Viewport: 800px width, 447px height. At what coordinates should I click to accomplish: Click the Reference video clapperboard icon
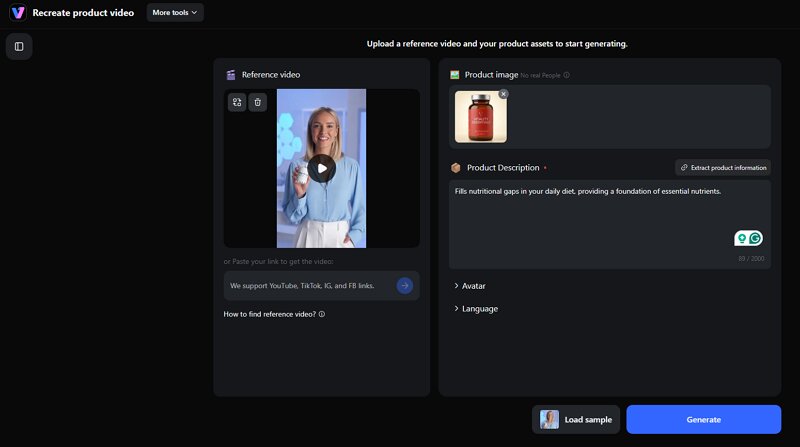pos(231,75)
